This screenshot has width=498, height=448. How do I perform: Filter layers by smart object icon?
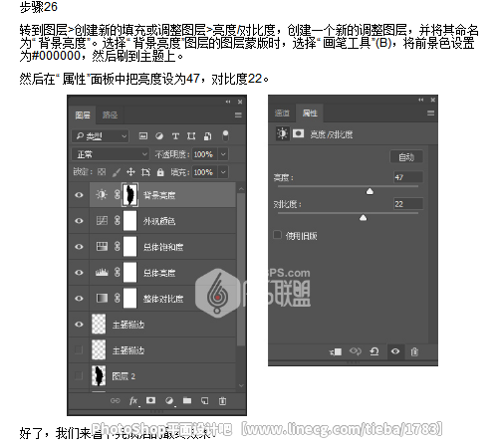[x=207, y=135]
